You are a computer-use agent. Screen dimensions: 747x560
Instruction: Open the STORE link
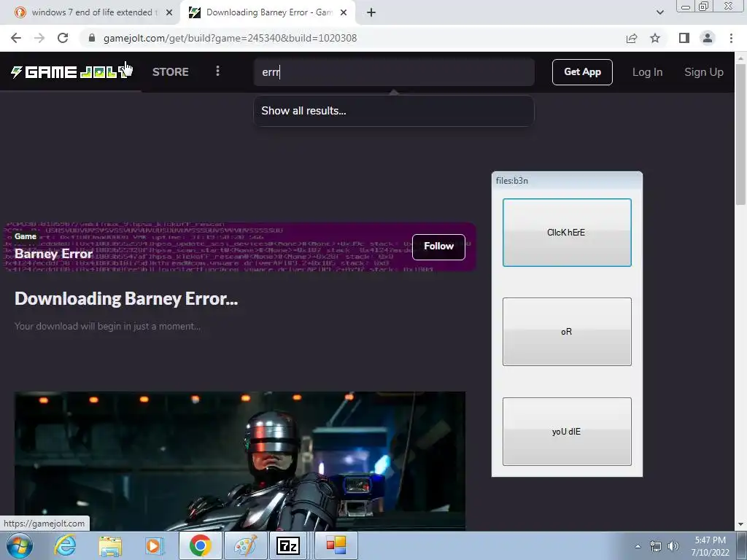[171, 72]
